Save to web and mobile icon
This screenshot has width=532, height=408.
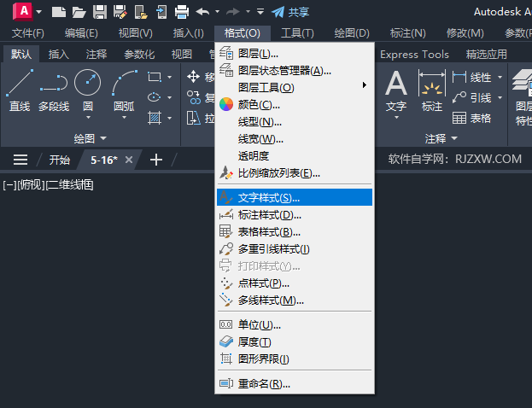(x=161, y=12)
